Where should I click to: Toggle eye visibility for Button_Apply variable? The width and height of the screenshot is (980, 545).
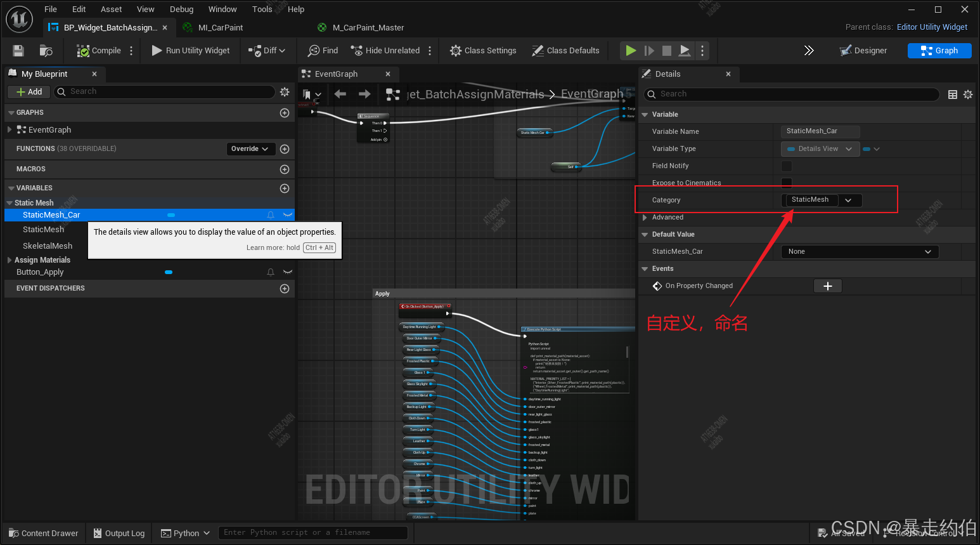[288, 272]
